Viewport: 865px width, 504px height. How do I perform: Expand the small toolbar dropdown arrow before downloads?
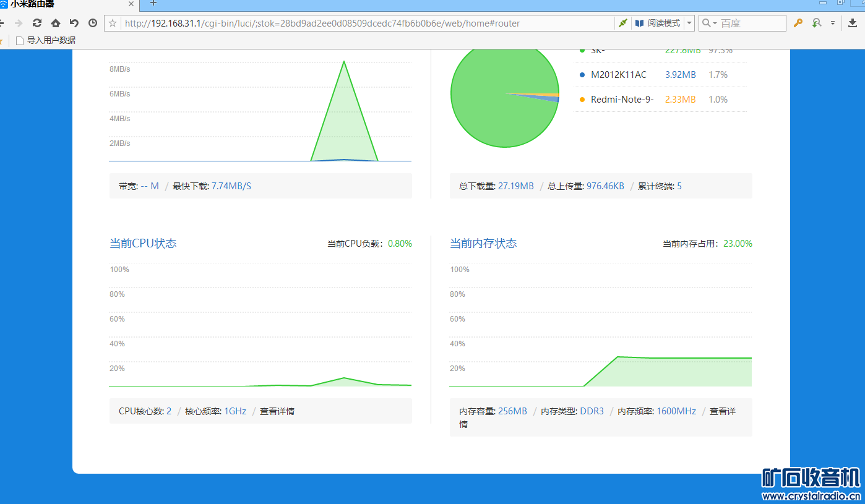[833, 23]
